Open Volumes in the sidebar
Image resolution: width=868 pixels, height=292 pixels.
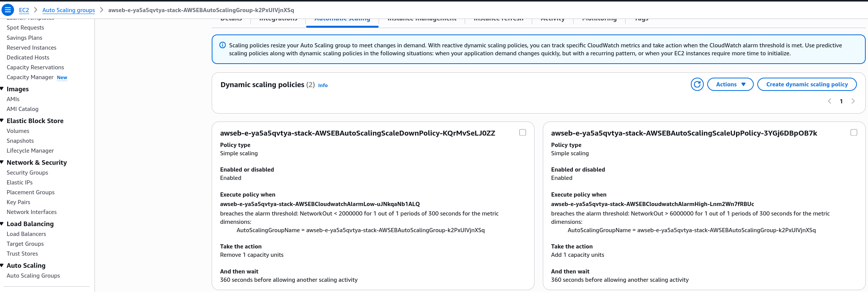tap(18, 131)
